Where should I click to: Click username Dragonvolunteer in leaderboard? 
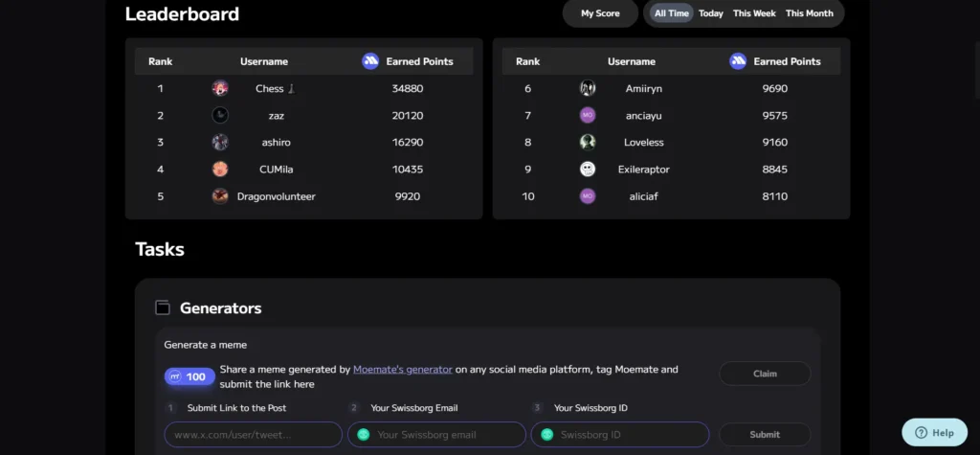tap(277, 196)
